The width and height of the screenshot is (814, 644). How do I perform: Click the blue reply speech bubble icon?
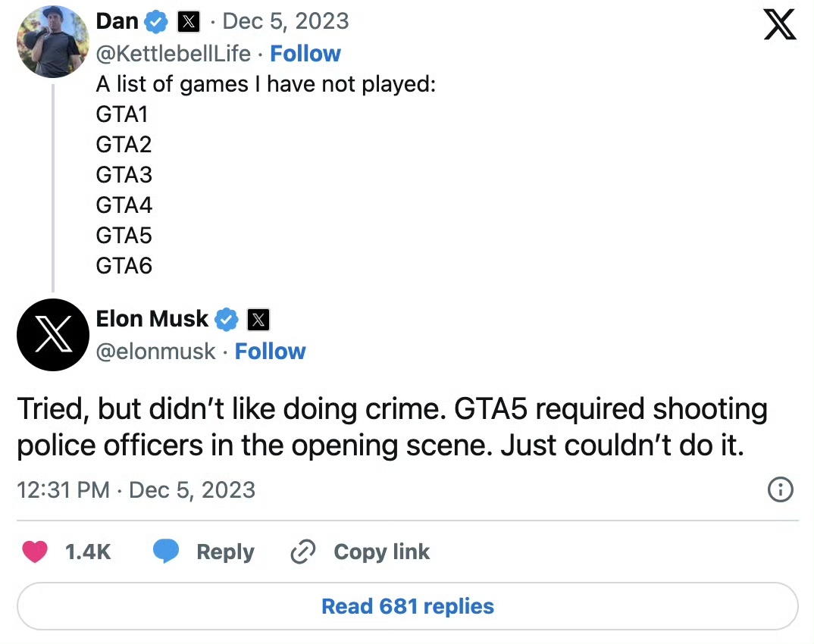(x=165, y=552)
